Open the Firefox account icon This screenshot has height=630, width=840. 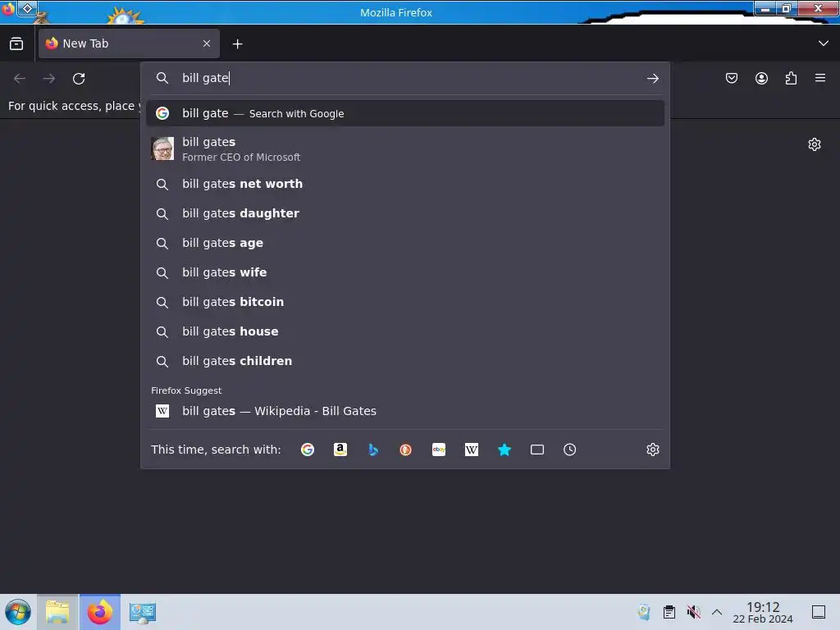tap(761, 78)
